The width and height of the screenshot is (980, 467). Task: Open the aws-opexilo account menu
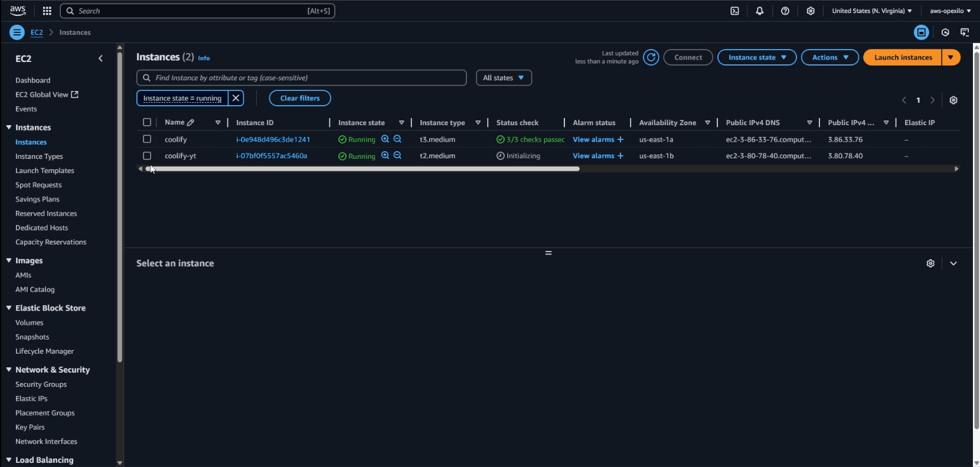click(x=950, y=11)
